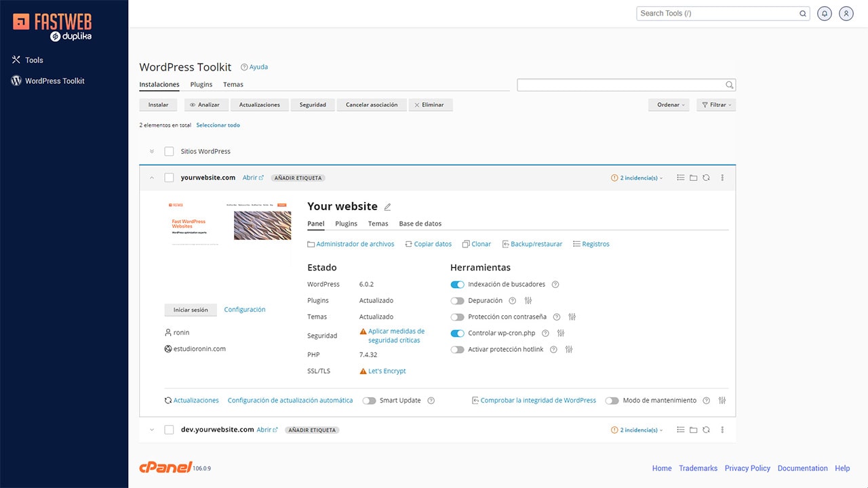Open list view icon for dev.yourwebsite.com
Image resolution: width=868 pixels, height=488 pixels.
pyautogui.click(x=681, y=430)
